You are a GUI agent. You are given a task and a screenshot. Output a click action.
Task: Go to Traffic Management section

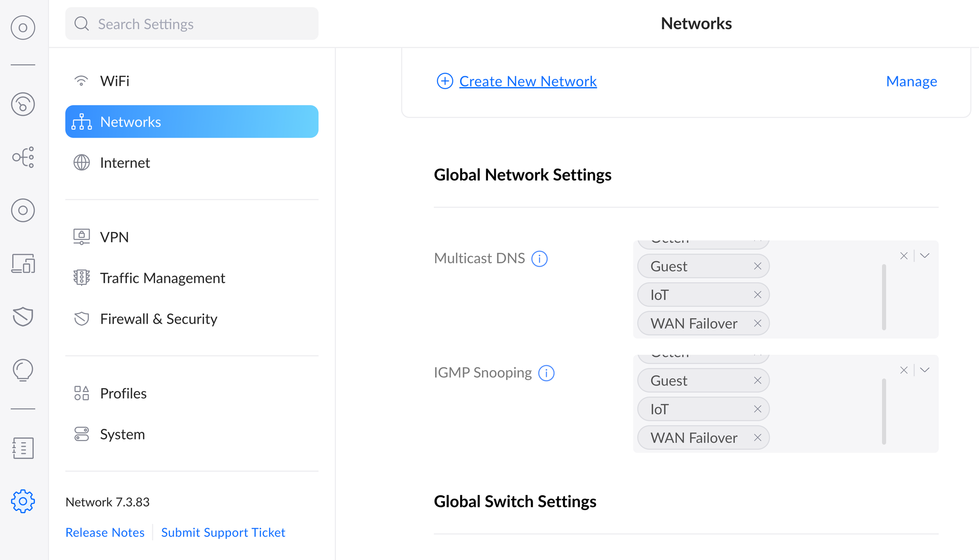[x=162, y=278]
